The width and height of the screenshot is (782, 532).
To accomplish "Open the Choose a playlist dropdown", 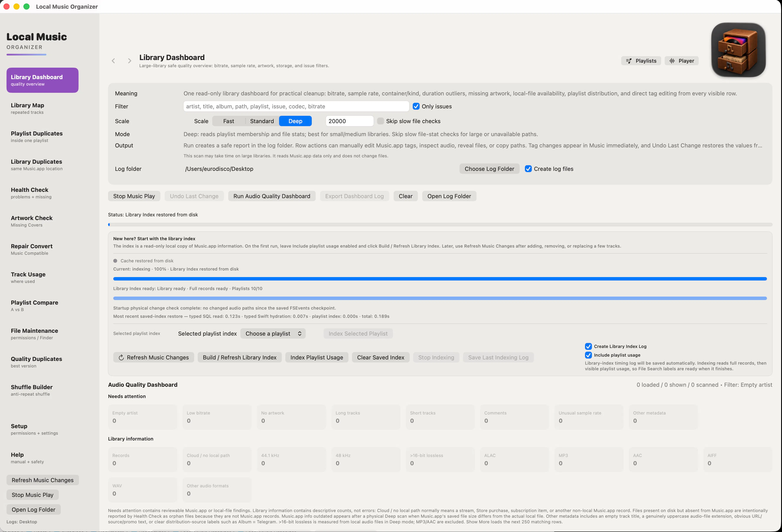I will pos(273,334).
